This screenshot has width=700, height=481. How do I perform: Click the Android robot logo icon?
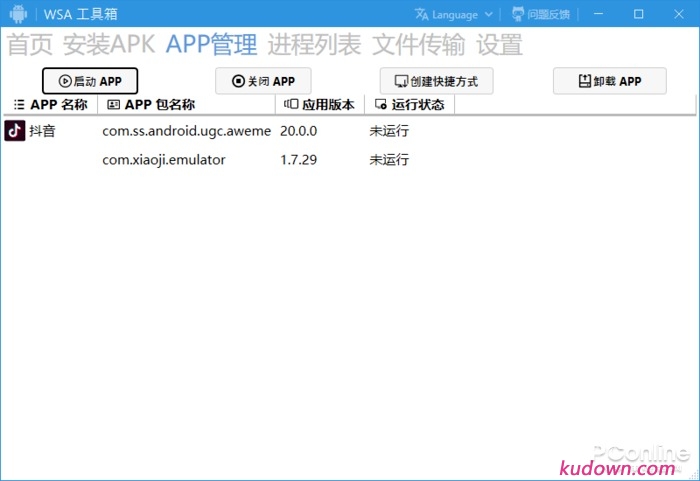click(18, 14)
